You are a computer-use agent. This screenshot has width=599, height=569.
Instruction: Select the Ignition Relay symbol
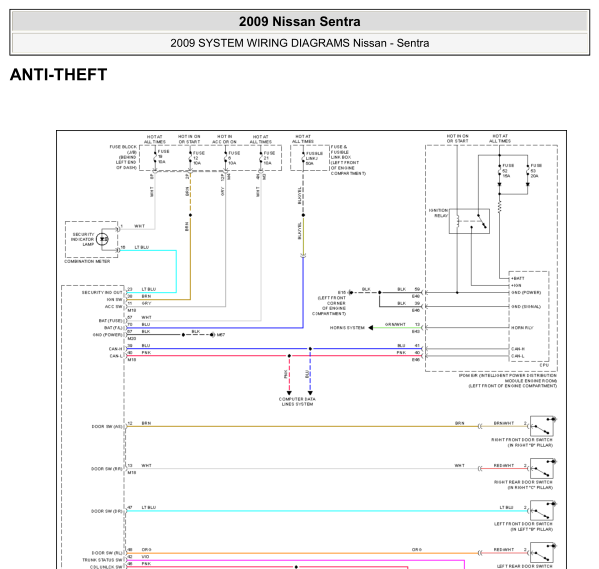click(x=469, y=221)
